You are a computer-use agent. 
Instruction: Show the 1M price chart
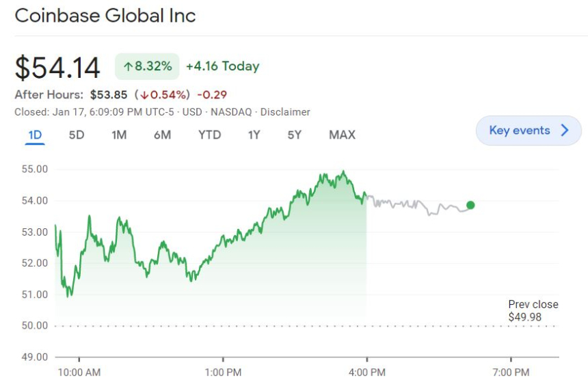119,135
